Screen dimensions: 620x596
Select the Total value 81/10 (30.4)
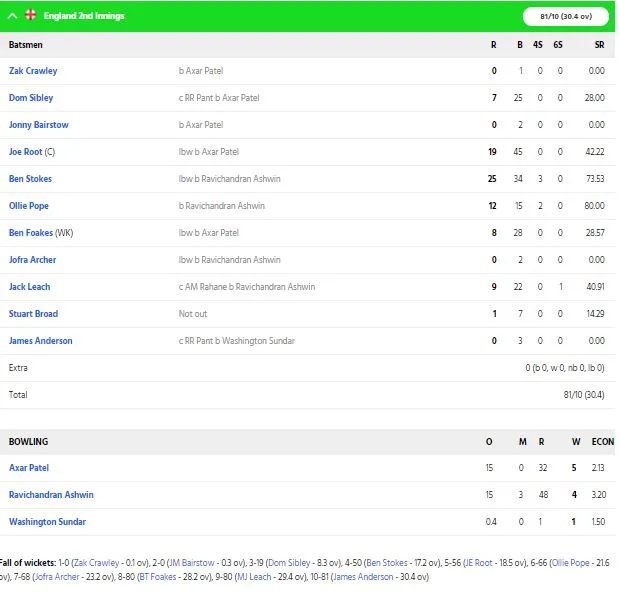point(584,395)
